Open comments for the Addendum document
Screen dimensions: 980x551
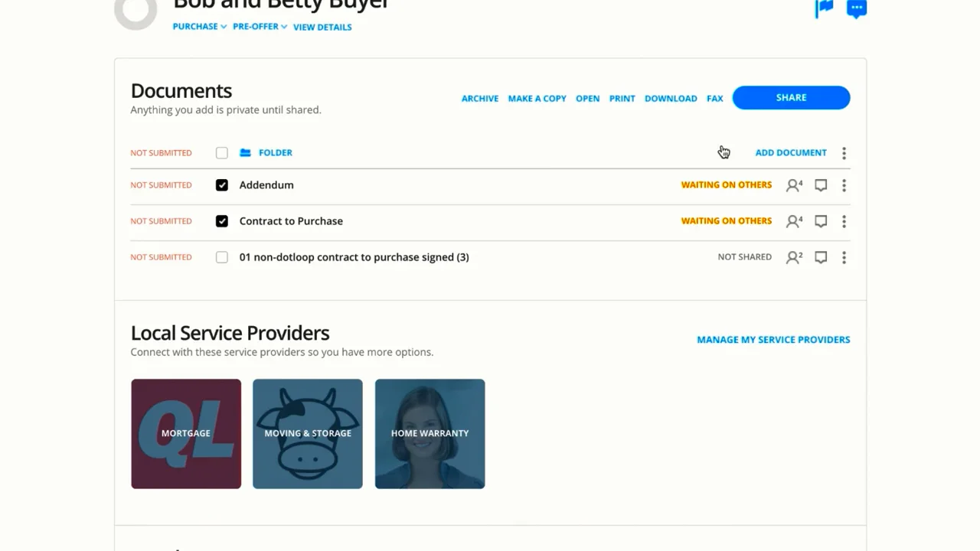click(821, 185)
